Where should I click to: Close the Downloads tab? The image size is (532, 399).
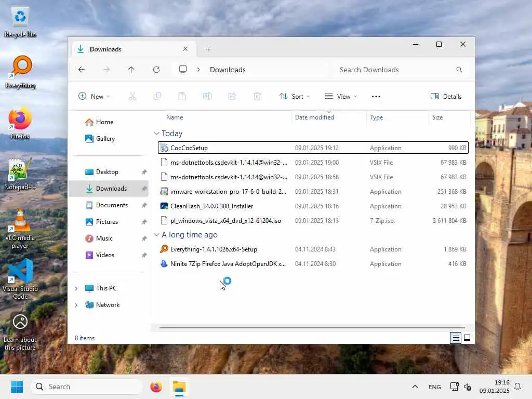pos(185,49)
